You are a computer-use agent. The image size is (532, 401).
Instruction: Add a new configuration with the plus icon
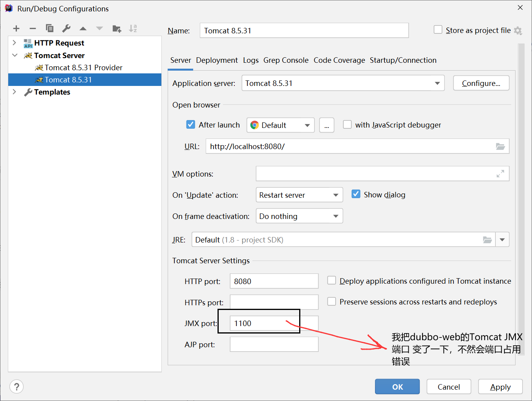pos(16,28)
